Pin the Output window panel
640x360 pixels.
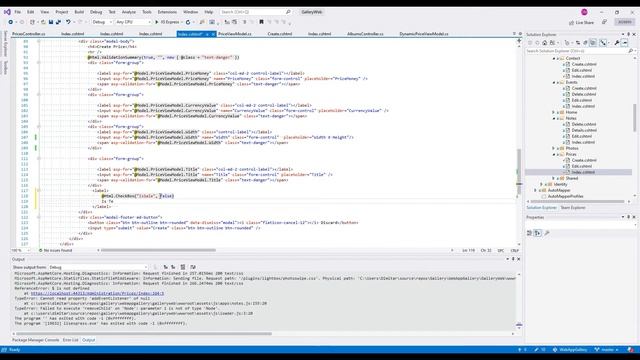tap(513, 259)
